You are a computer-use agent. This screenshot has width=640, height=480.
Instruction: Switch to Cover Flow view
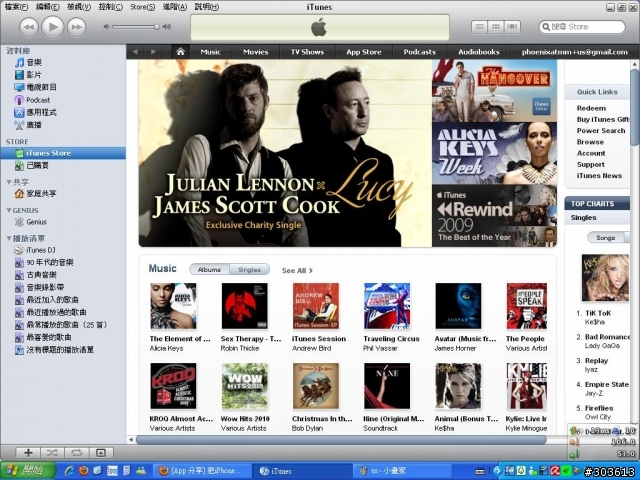[x=512, y=27]
